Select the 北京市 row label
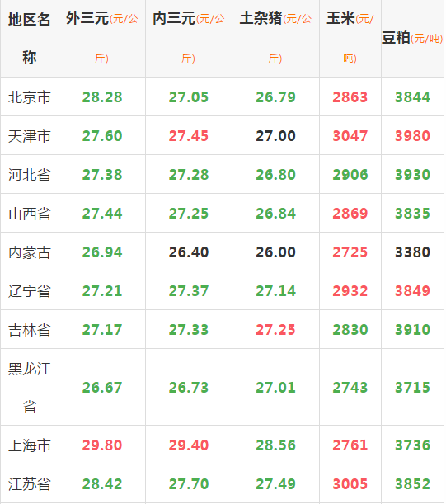Image resolution: width=446 pixels, height=504 pixels. pyautogui.click(x=30, y=97)
